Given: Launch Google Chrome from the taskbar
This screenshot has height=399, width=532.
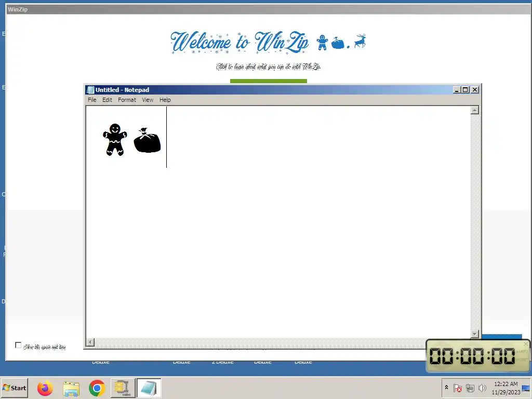Looking at the screenshot, I should coord(97,388).
